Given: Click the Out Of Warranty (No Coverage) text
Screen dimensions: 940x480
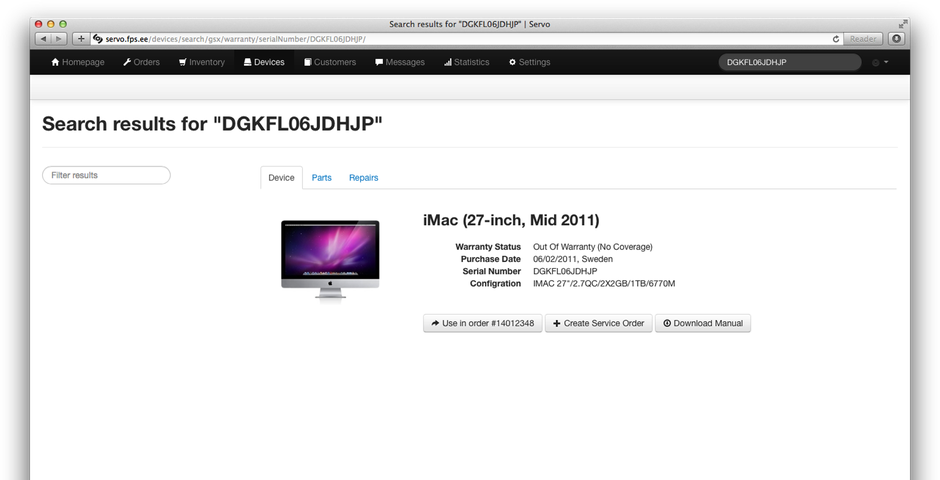Looking at the screenshot, I should click(x=592, y=247).
